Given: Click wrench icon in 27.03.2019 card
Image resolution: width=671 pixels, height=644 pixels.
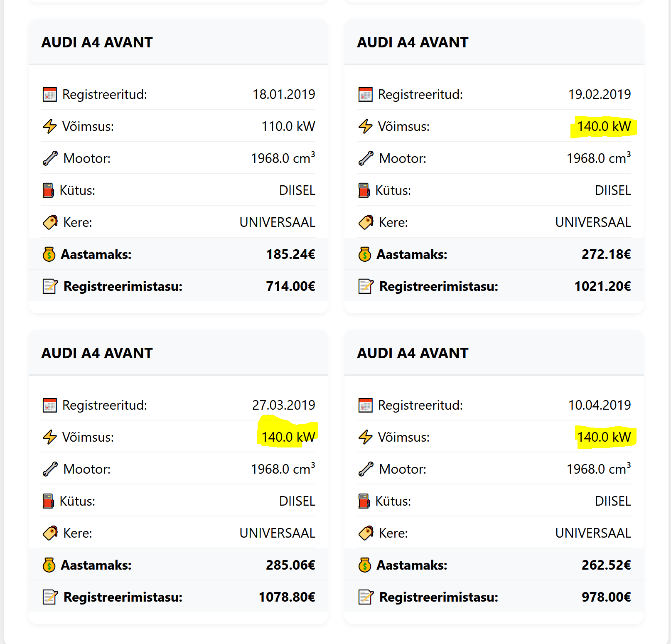Looking at the screenshot, I should tap(50, 469).
